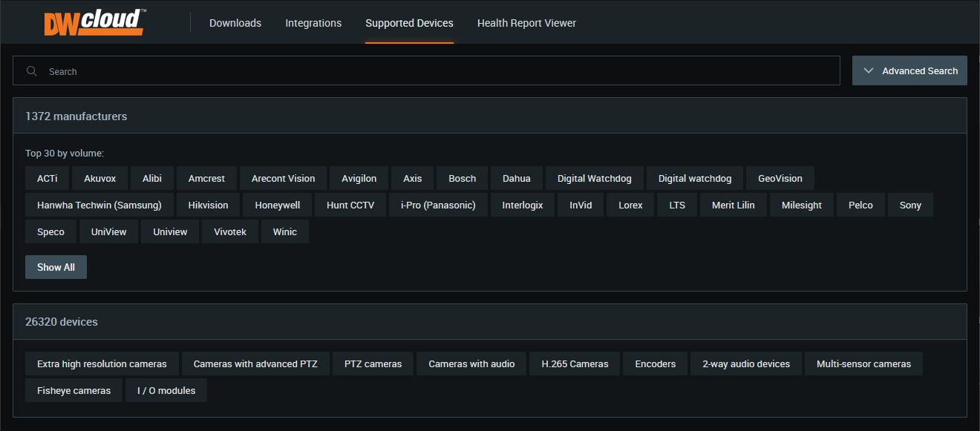The image size is (980, 431).
Task: Filter by H.265 Cameras
Action: click(575, 363)
